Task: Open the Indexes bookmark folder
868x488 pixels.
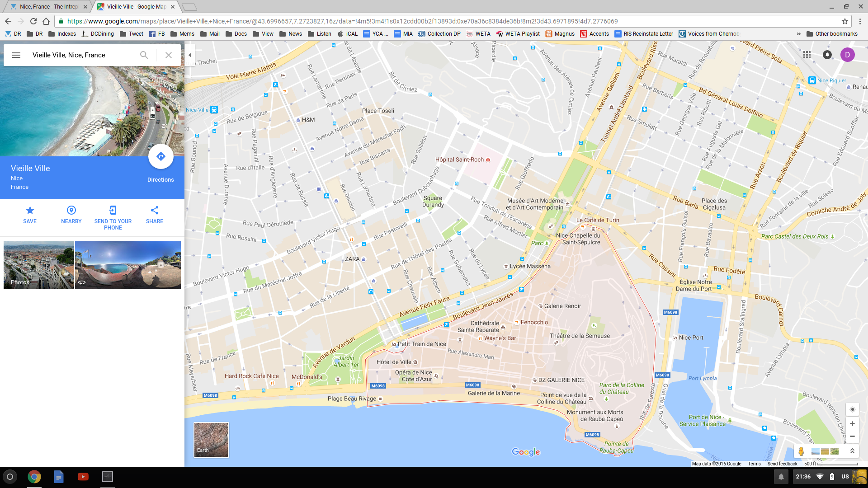Action: tap(62, 34)
